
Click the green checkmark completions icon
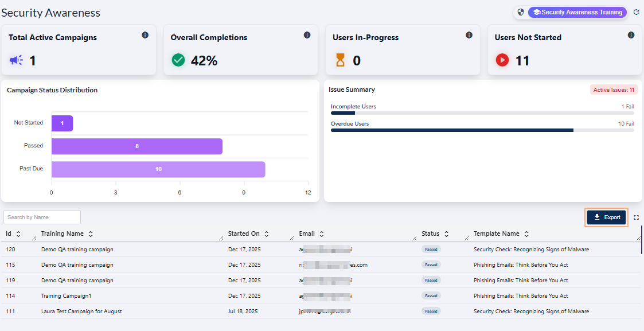178,60
